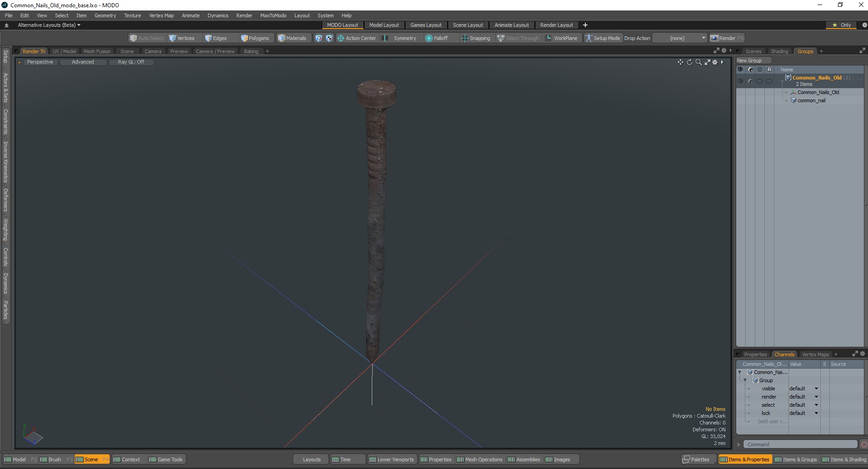868x469 pixels.
Task: Open the Action Center options
Action: pyautogui.click(x=357, y=38)
